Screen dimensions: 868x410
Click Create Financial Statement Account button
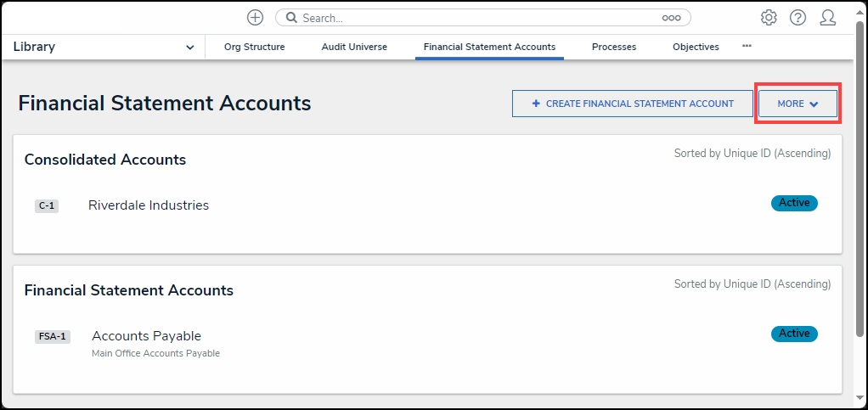(633, 104)
